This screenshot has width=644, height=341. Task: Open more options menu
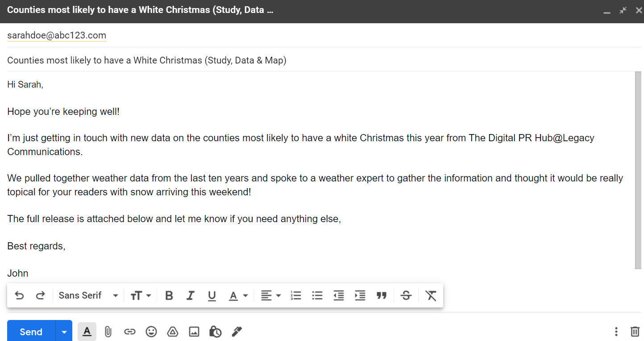pyautogui.click(x=616, y=332)
